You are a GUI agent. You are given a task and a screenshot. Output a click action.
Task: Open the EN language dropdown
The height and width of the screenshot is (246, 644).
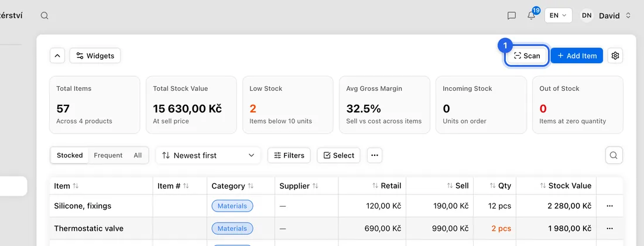558,15
